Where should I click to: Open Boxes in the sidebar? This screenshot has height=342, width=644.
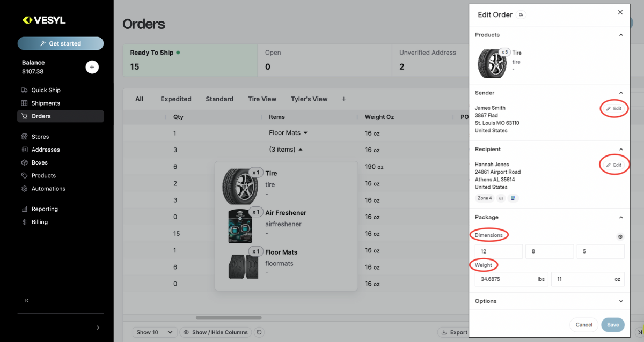[39, 162]
